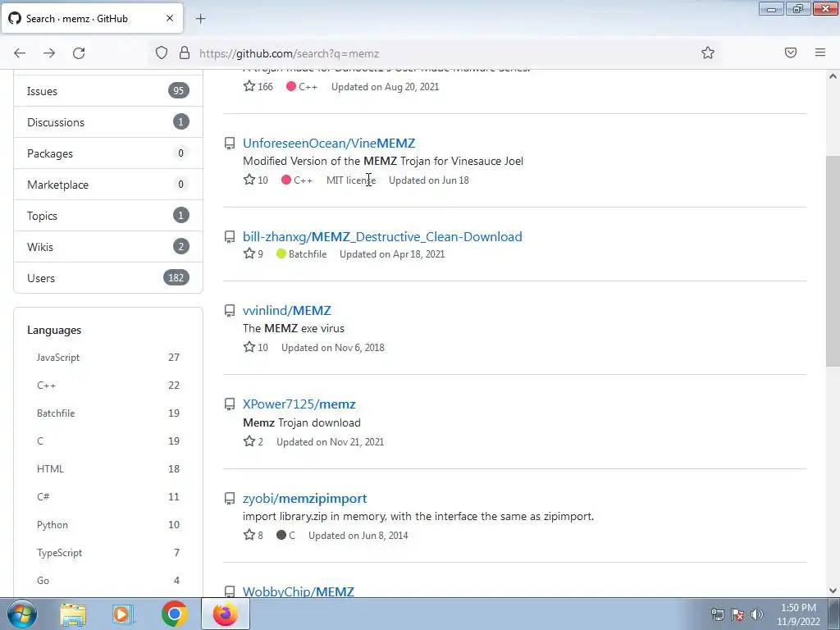Open vvinlind/MEMZ repository link
The height and width of the screenshot is (630, 840).
pyautogui.click(x=286, y=310)
